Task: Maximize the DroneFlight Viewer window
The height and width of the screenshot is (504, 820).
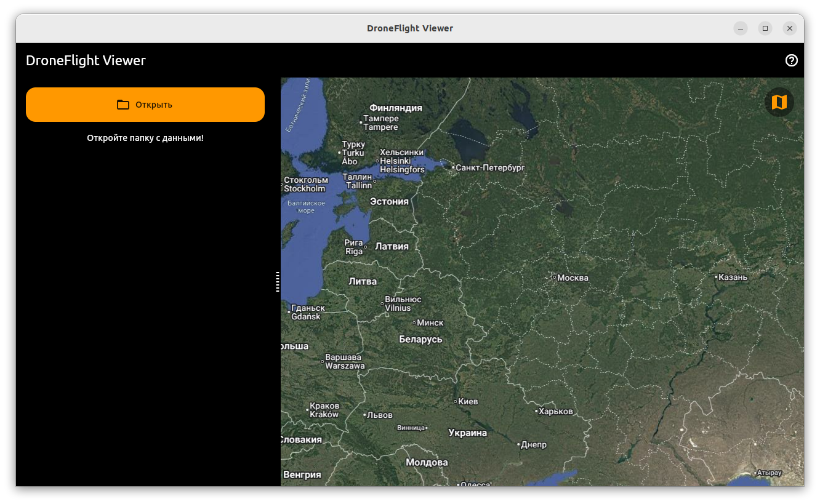Action: (x=765, y=28)
